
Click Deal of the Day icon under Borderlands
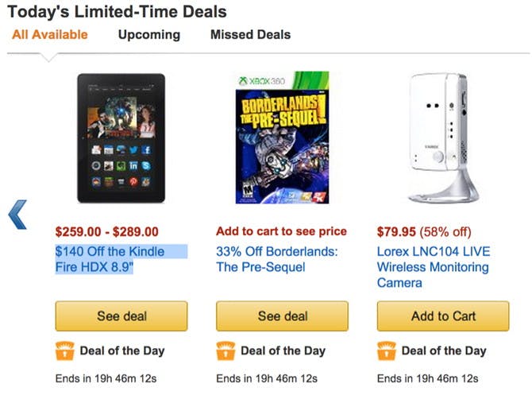[225, 350]
